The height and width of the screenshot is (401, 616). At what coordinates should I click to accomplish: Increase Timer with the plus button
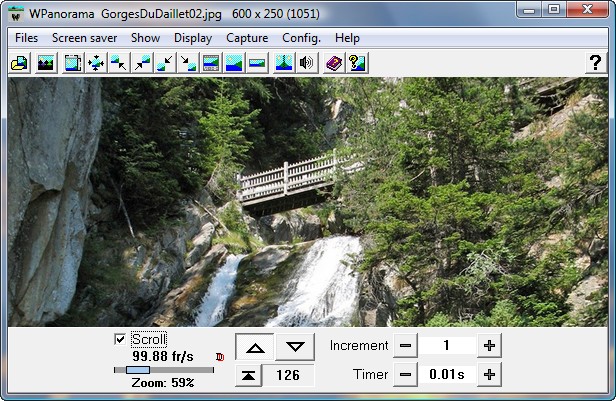[x=489, y=375]
